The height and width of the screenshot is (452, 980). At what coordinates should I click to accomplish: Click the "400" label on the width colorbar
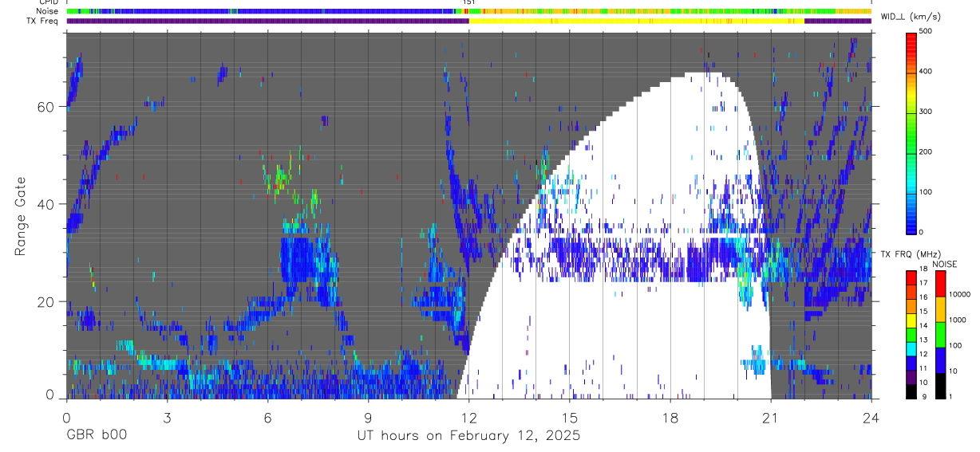pyautogui.click(x=926, y=71)
